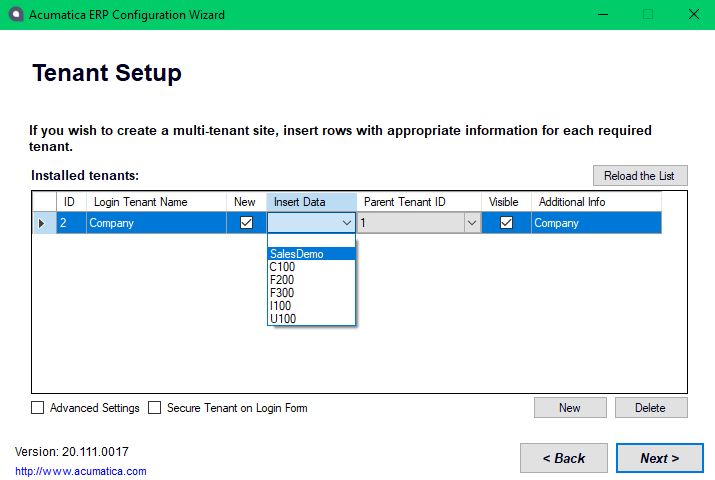Minimize the Configuration Wizard window
The image size is (715, 480).
point(603,15)
